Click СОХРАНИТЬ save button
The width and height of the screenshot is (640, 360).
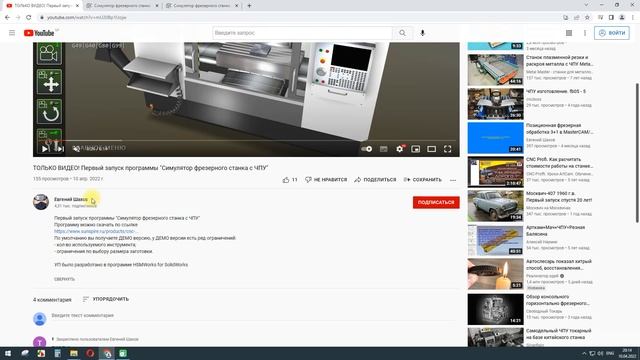422,180
